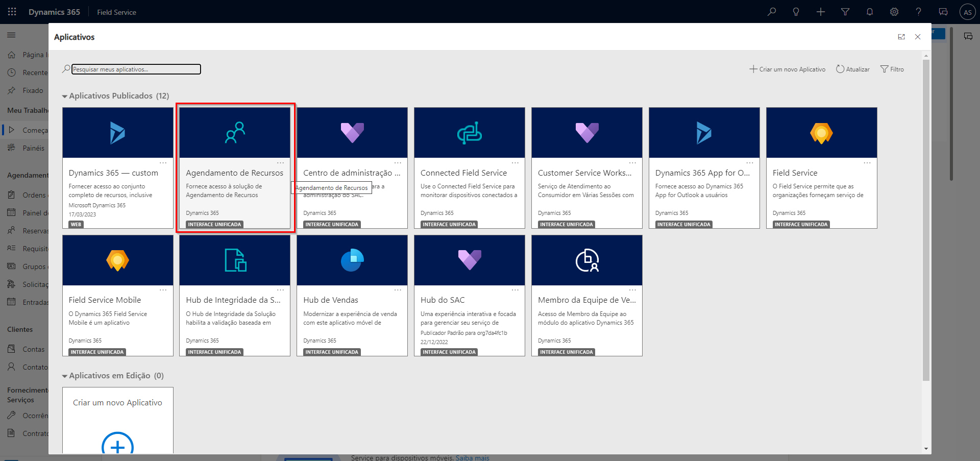Pop out the Aplicativos dialog
The width and height of the screenshot is (980, 461).
pos(901,37)
